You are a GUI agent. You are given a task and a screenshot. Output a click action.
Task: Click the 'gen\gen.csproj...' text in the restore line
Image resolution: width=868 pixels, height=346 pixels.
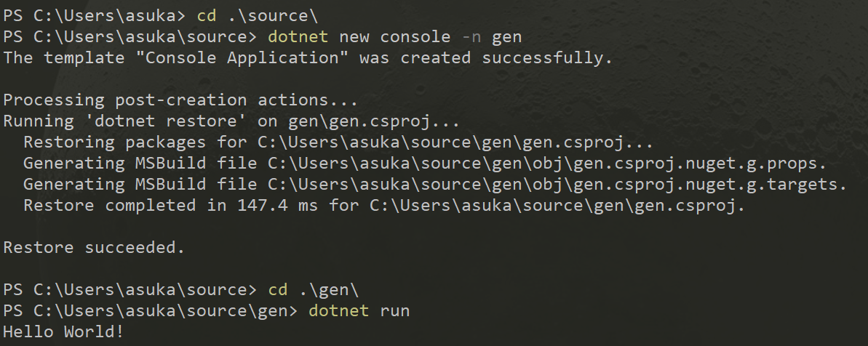pyautogui.click(x=374, y=121)
